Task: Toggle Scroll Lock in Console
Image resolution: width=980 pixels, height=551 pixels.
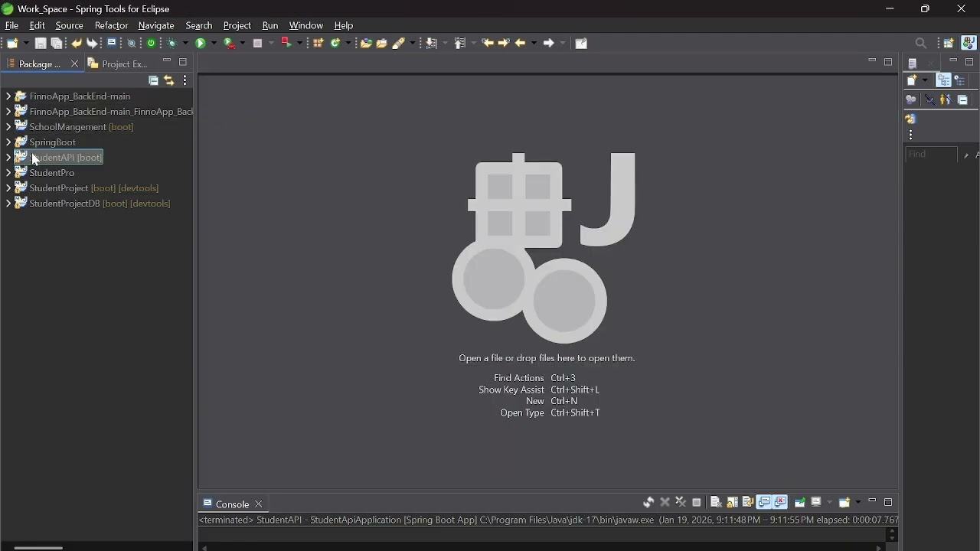Action: click(732, 502)
